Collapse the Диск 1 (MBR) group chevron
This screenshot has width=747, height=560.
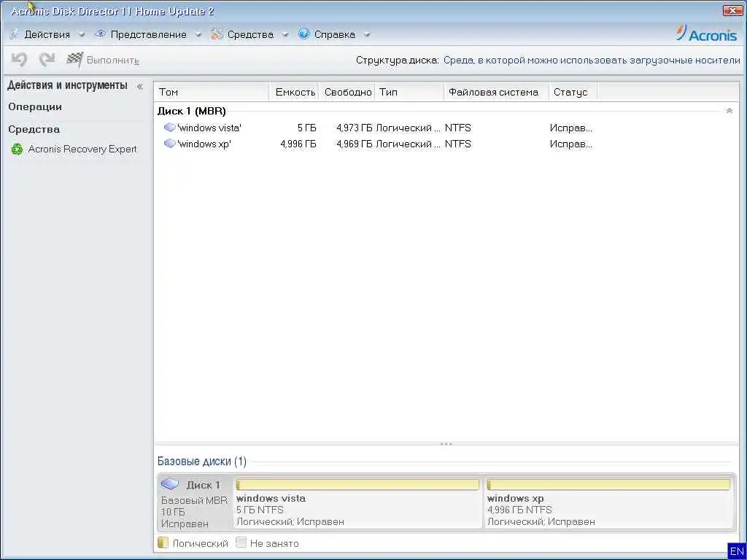[729, 111]
